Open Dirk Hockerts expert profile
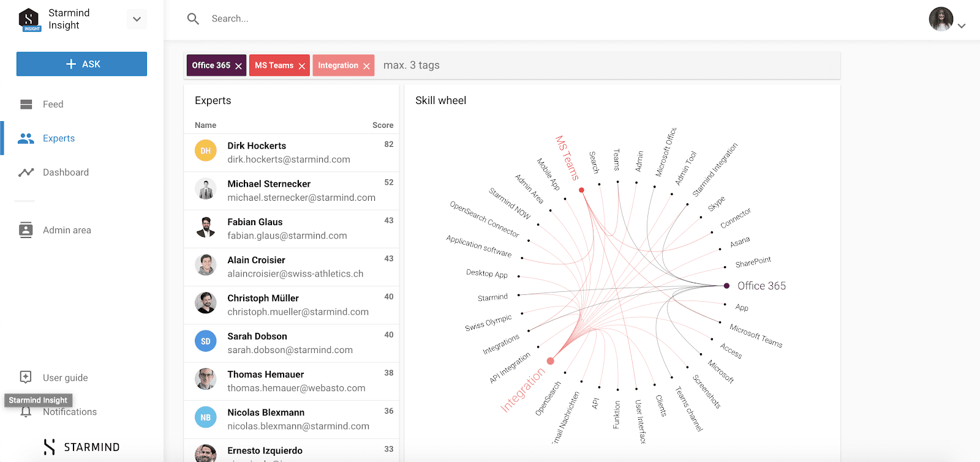 257,146
